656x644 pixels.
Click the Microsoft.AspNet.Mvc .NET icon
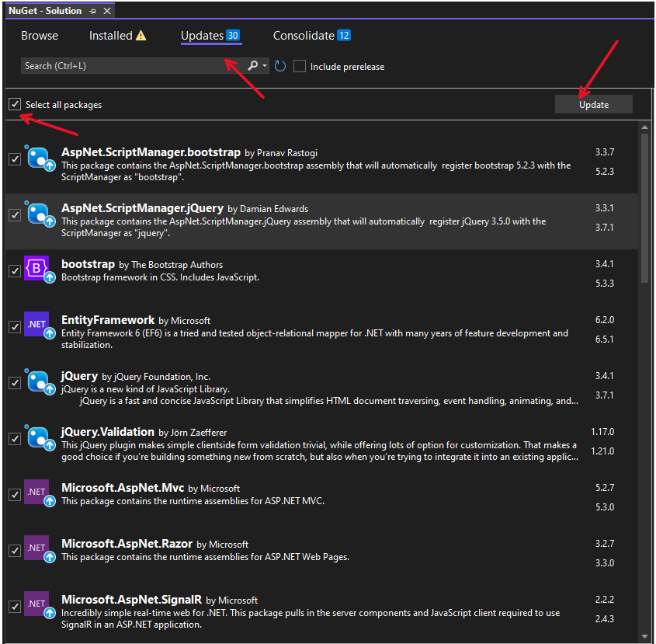click(x=40, y=493)
